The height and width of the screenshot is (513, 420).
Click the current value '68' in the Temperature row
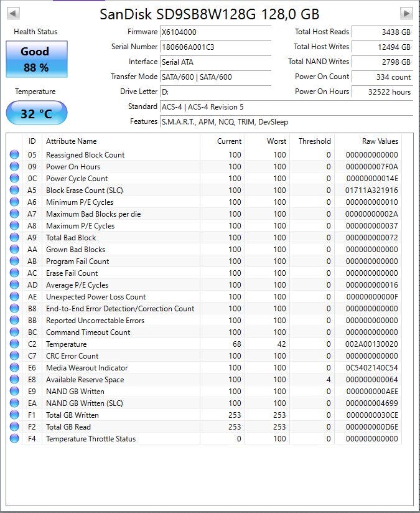(237, 344)
